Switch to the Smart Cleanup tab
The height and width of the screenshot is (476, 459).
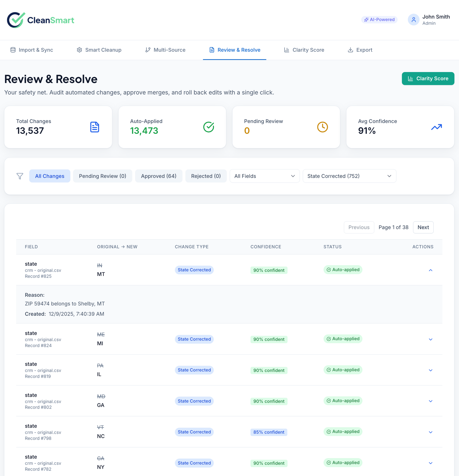(x=99, y=50)
